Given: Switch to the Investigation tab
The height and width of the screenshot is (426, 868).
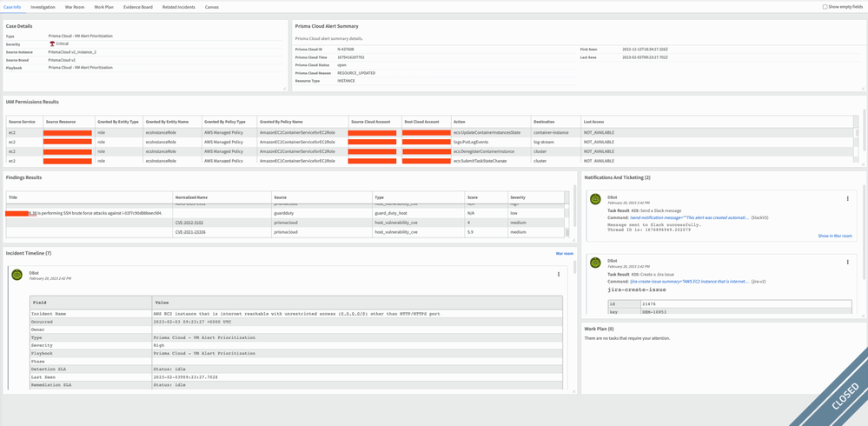Looking at the screenshot, I should 43,7.
